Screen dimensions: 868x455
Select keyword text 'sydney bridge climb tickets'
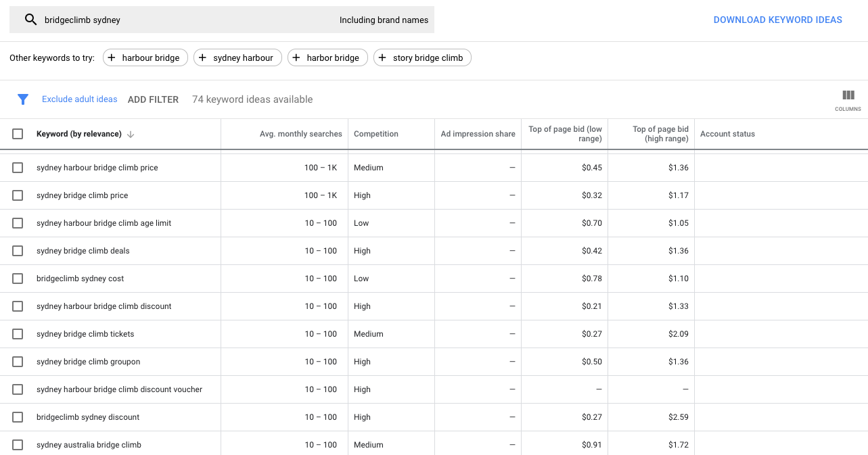(85, 334)
